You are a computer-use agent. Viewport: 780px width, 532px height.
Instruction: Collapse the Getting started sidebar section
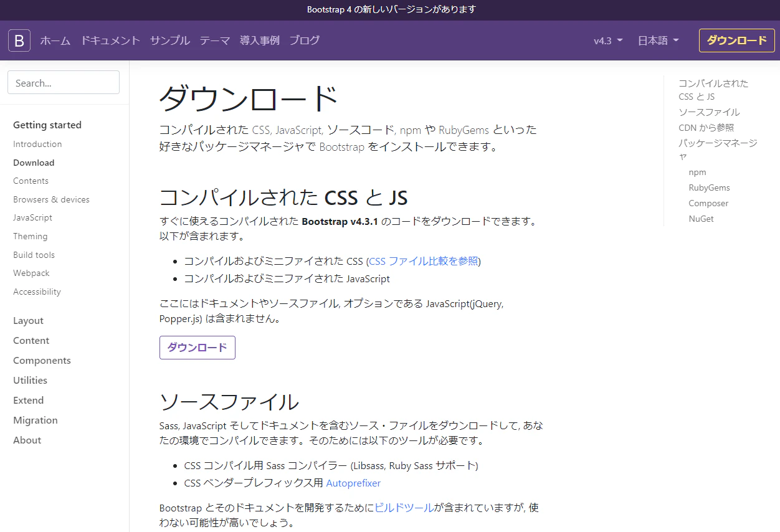47,125
